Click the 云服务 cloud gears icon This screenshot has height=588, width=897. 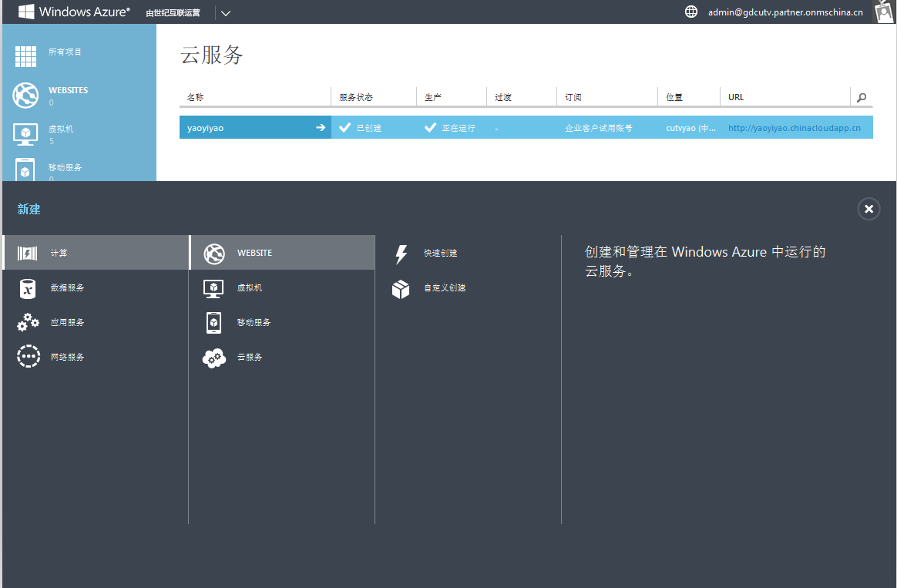pyautogui.click(x=214, y=358)
